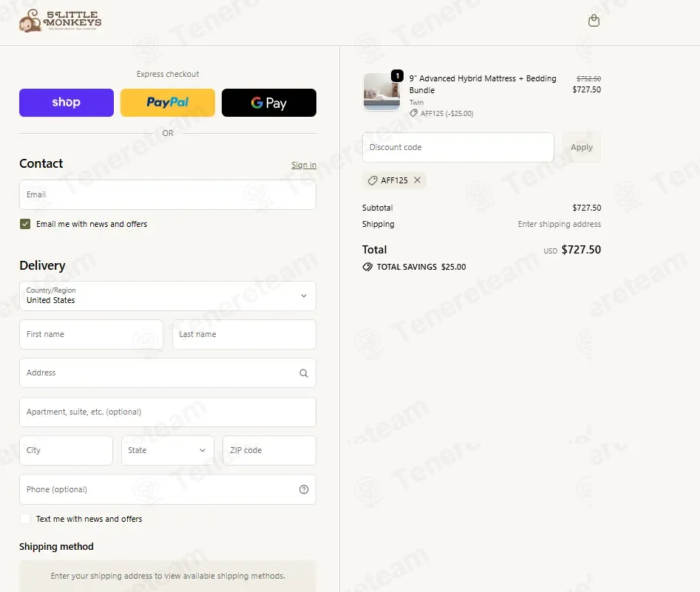Click the 'Twin' variant label
The image size is (700, 592).
pos(416,103)
